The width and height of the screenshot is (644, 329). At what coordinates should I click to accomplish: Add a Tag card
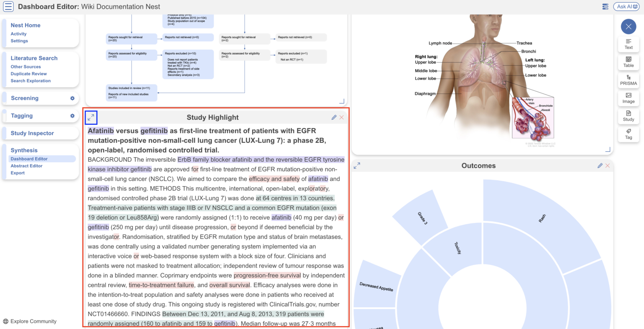coord(628,134)
